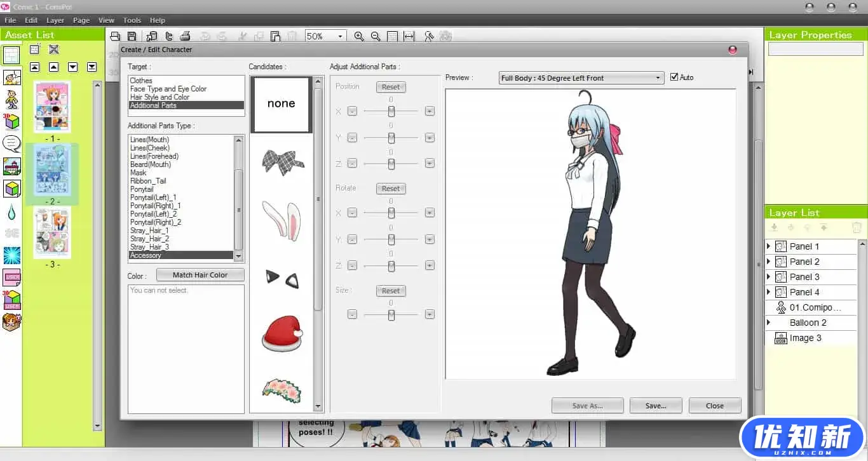Expand the Panel 1 layer
868x461 pixels.
(768, 246)
